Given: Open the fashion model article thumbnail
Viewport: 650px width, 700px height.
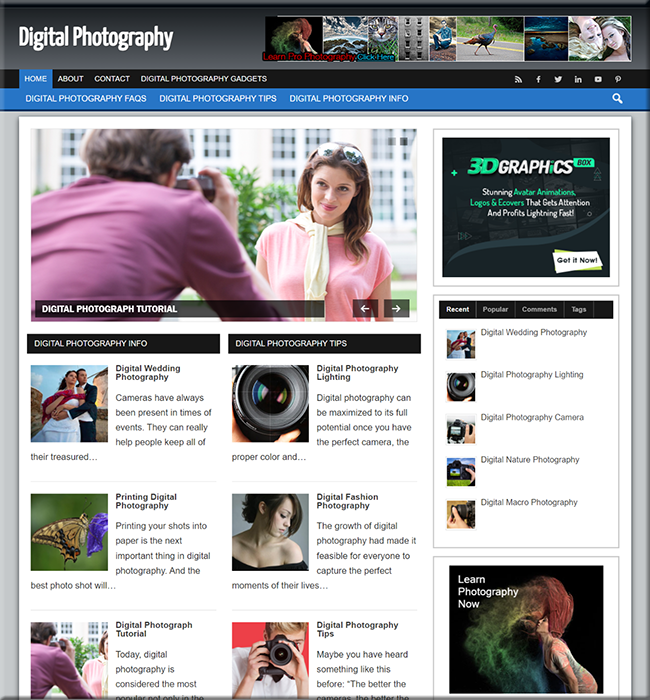Looking at the screenshot, I should [x=270, y=532].
